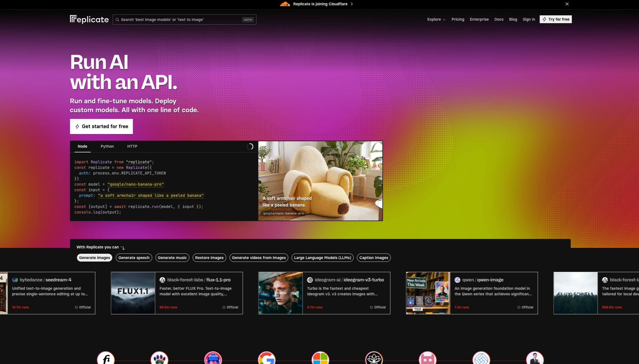This screenshot has width=639, height=364.
Task: Open the qwen-image bookstore thumbnail
Action: click(x=428, y=293)
